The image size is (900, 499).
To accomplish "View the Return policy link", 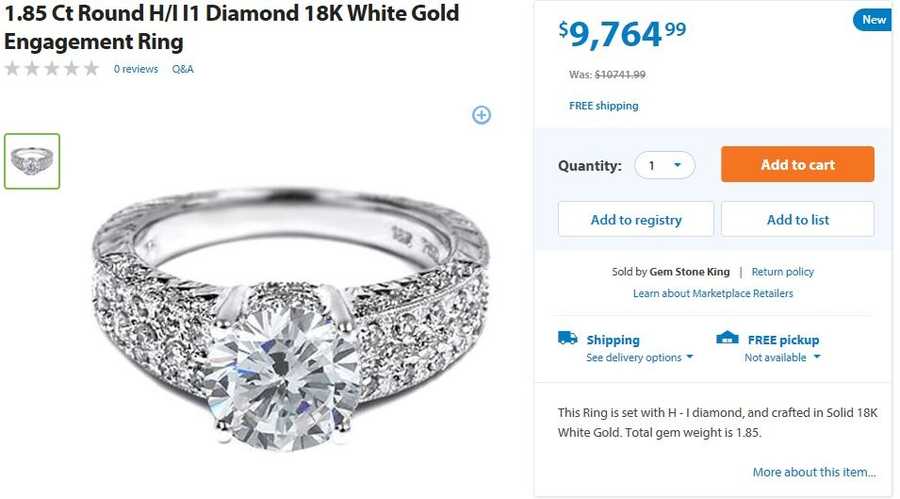I will (x=783, y=272).
